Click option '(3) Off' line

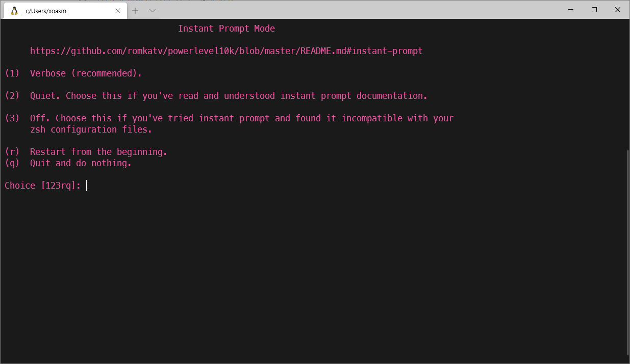point(229,118)
